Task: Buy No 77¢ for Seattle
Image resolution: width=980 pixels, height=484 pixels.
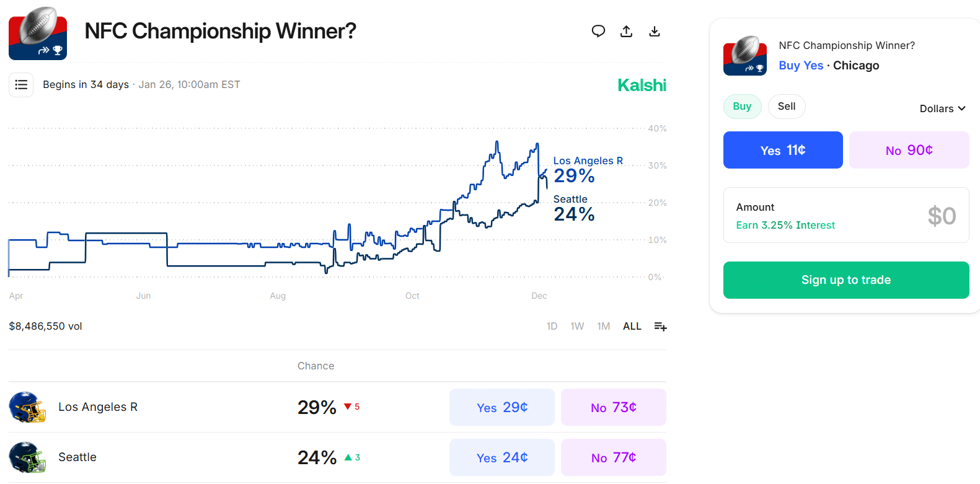Action: pyautogui.click(x=614, y=457)
